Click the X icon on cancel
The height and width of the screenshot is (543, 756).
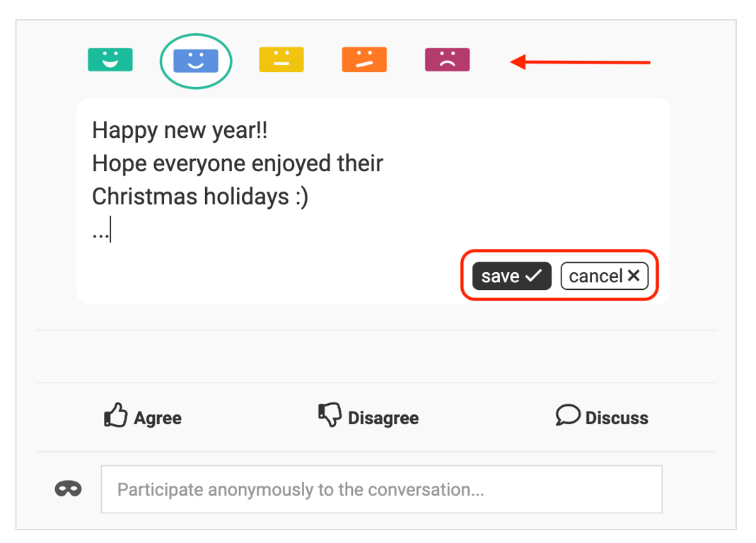(634, 276)
